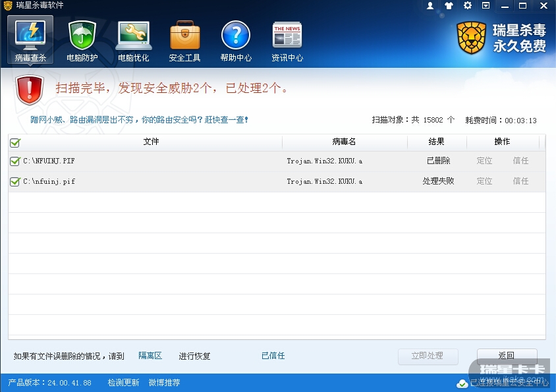The image size is (556, 392).
Task: Click the 文件 column header
Action: pos(151,142)
